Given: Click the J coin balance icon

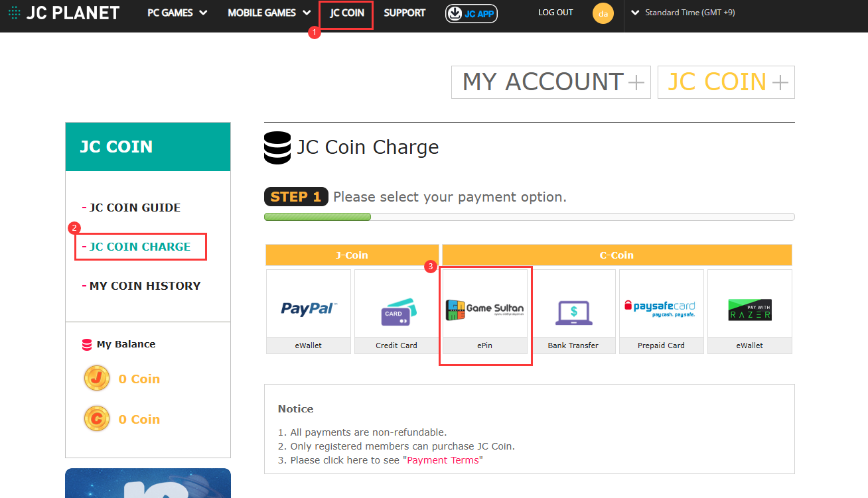Looking at the screenshot, I should pyautogui.click(x=97, y=379).
